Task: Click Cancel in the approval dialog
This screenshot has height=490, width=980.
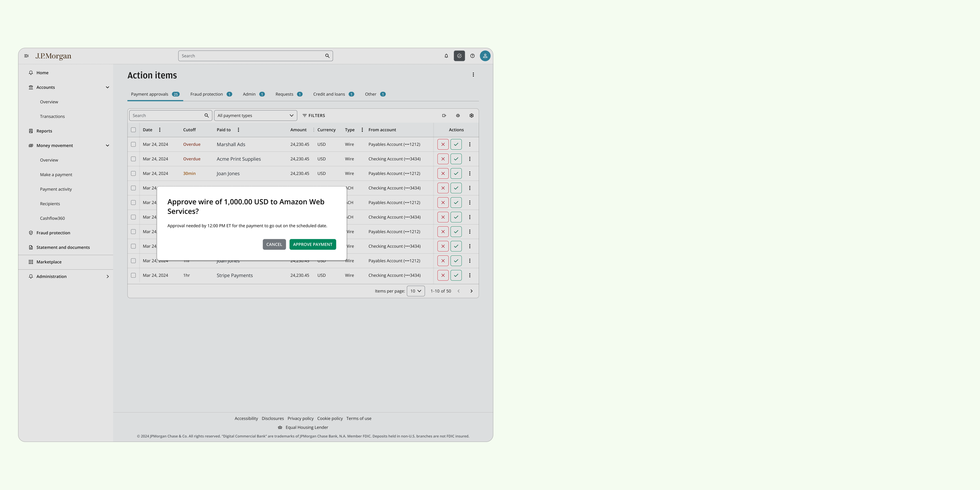Action: pyautogui.click(x=274, y=245)
